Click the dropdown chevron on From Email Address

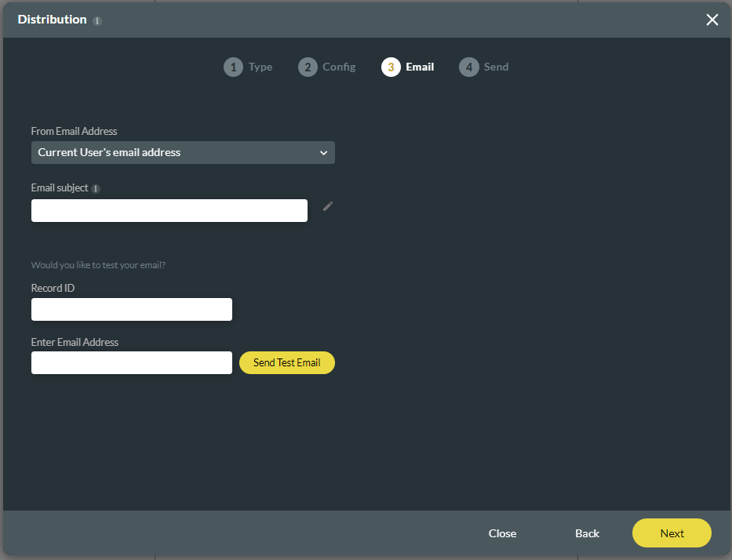point(323,152)
